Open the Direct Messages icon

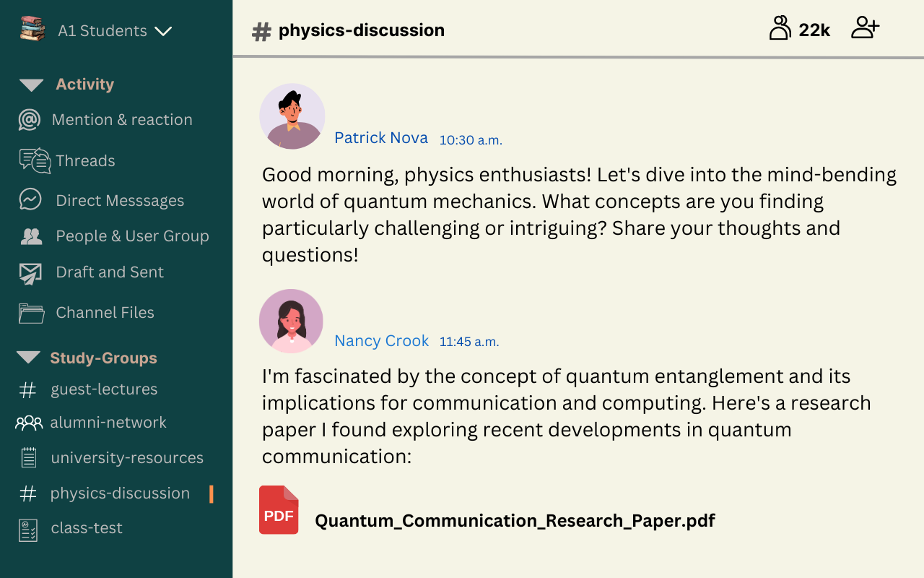(30, 200)
